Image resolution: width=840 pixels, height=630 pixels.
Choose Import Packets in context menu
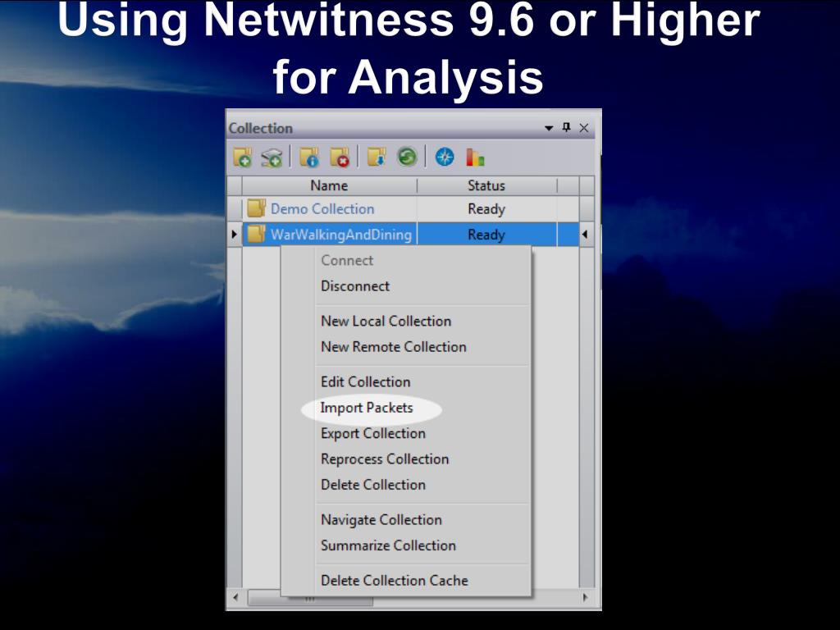pyautogui.click(x=367, y=408)
